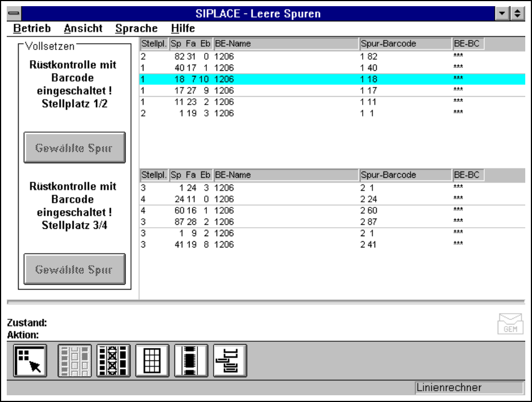Select upper table row with Spur-Barcode 1 82
532x402 pixels.
(332, 57)
